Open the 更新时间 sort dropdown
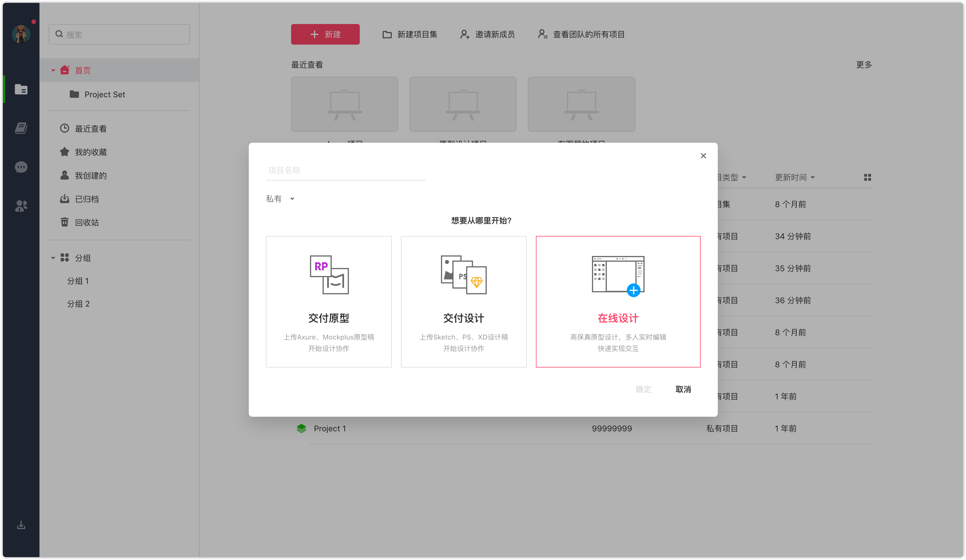 point(795,177)
